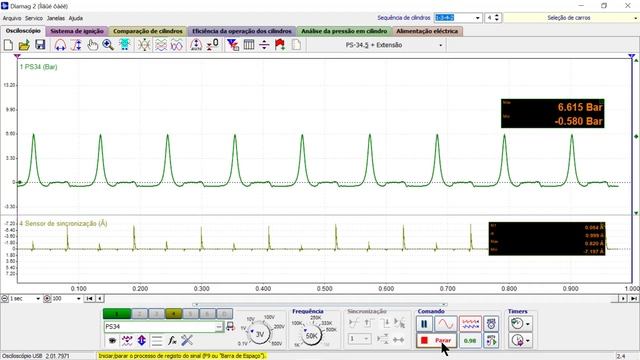The image size is (640, 360).
Task: Click the dual noisy waveform Comando button
Action: coord(470,324)
